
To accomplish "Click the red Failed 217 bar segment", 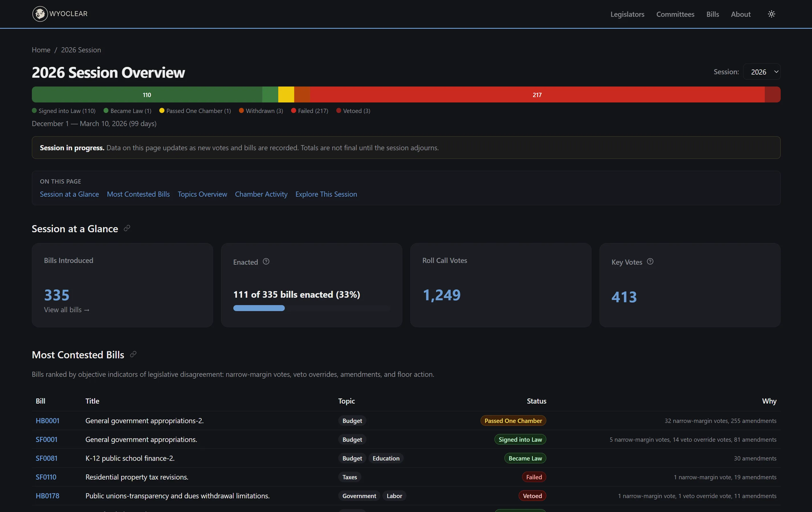I will pos(537,94).
